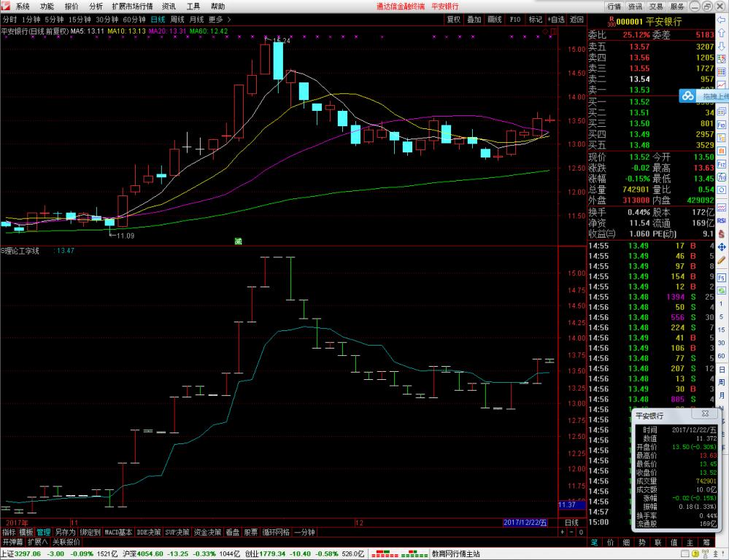Select the 笔 tab in trade panel
This screenshot has width=729, height=560.
pyautogui.click(x=595, y=542)
